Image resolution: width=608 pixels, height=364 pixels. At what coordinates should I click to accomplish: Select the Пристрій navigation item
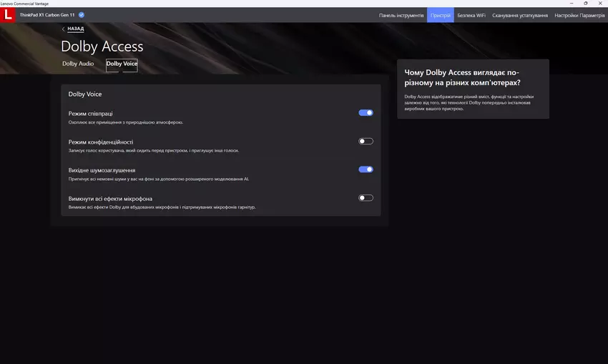[x=441, y=15]
